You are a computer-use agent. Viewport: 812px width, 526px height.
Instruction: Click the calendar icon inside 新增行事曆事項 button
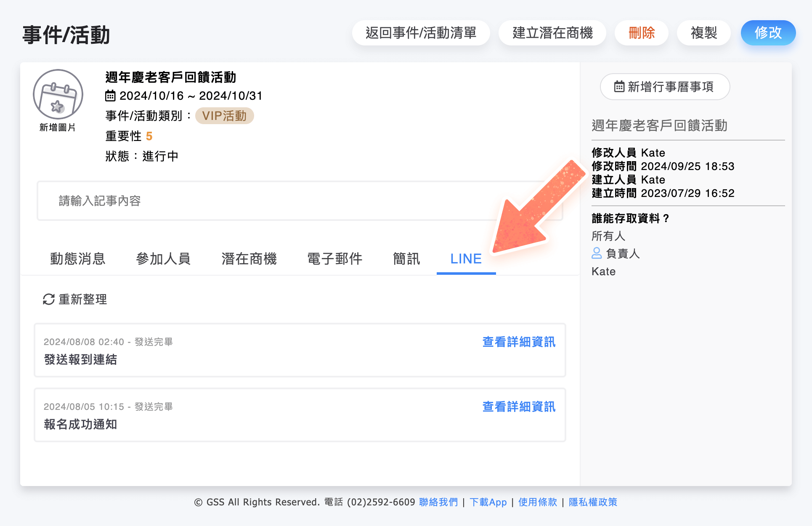(619, 87)
